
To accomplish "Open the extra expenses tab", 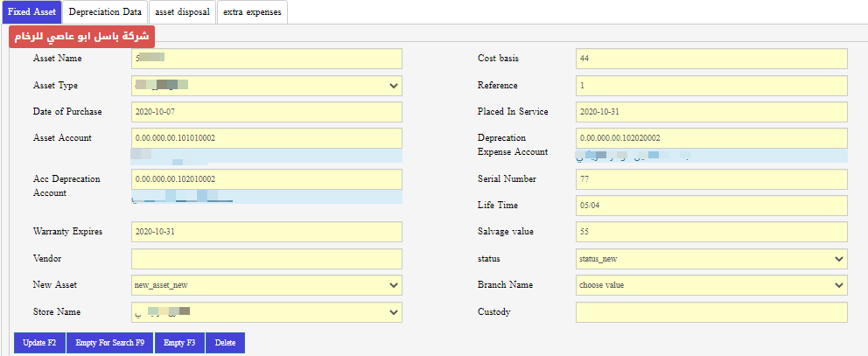I will [252, 12].
